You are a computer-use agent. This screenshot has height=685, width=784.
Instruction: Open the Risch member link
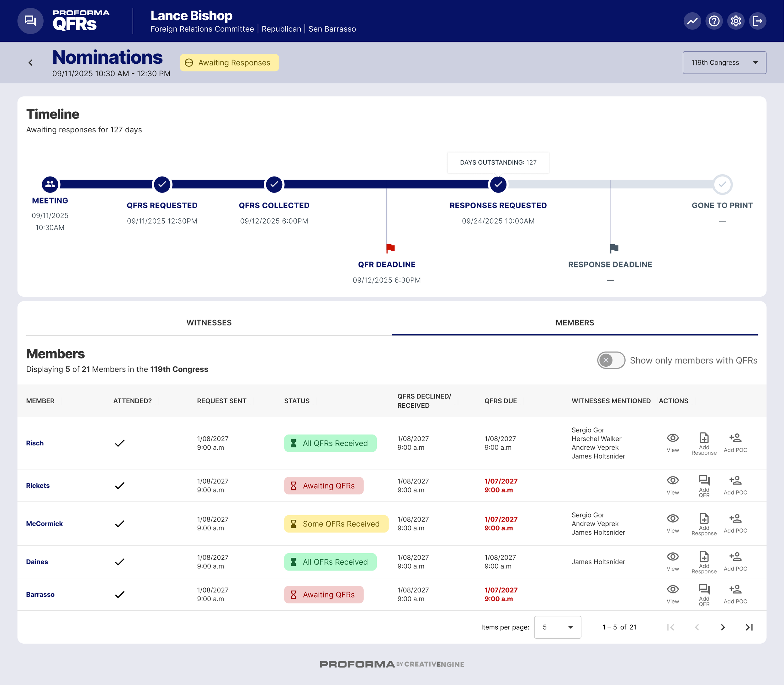click(35, 443)
